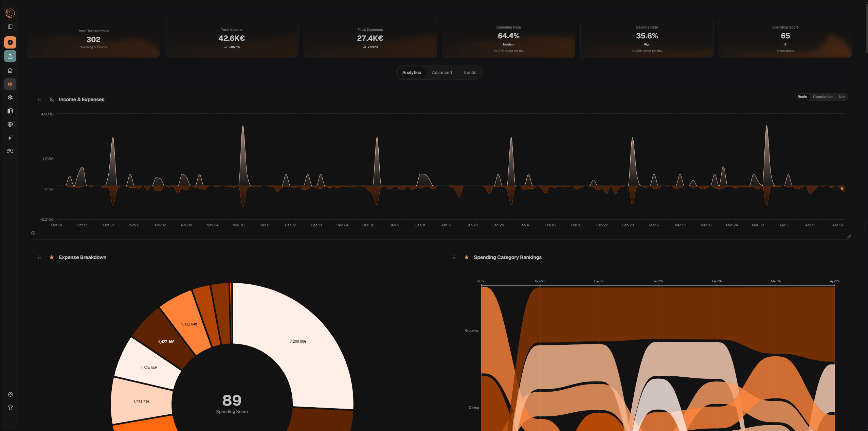
Task: Click the Jan'26 axis label in rankings
Action: pyautogui.click(x=658, y=281)
